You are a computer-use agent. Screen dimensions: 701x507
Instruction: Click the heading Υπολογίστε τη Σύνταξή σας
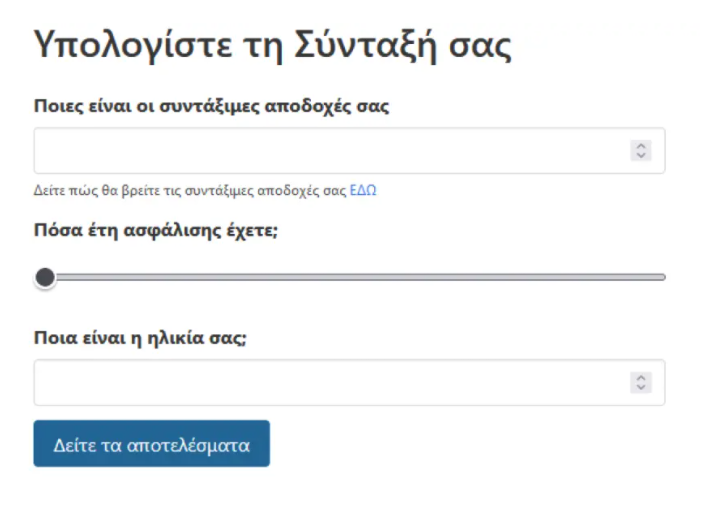[x=273, y=46]
